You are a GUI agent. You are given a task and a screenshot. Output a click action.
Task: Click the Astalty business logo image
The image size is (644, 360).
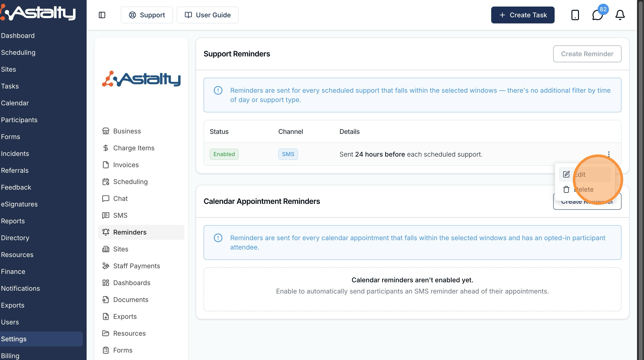141,79
